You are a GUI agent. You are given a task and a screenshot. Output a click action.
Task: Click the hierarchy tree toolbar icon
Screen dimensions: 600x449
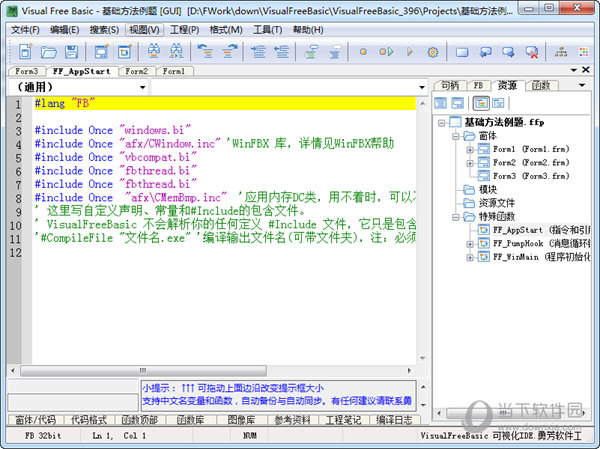[561, 52]
